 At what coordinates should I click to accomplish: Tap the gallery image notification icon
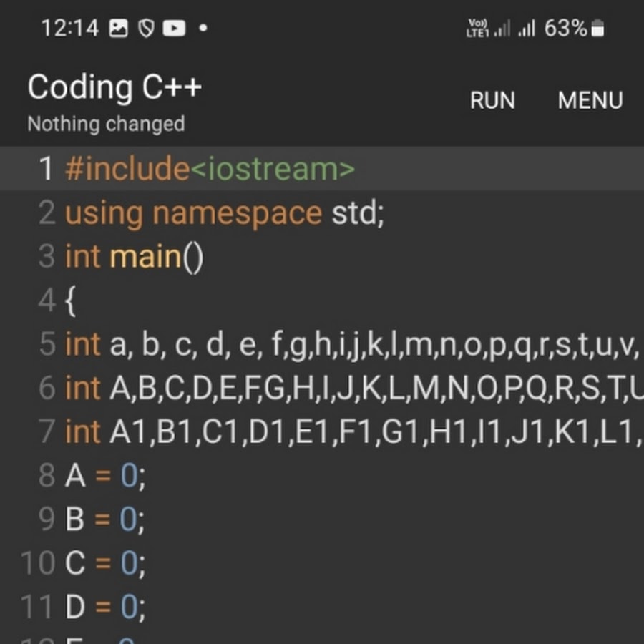tap(118, 29)
